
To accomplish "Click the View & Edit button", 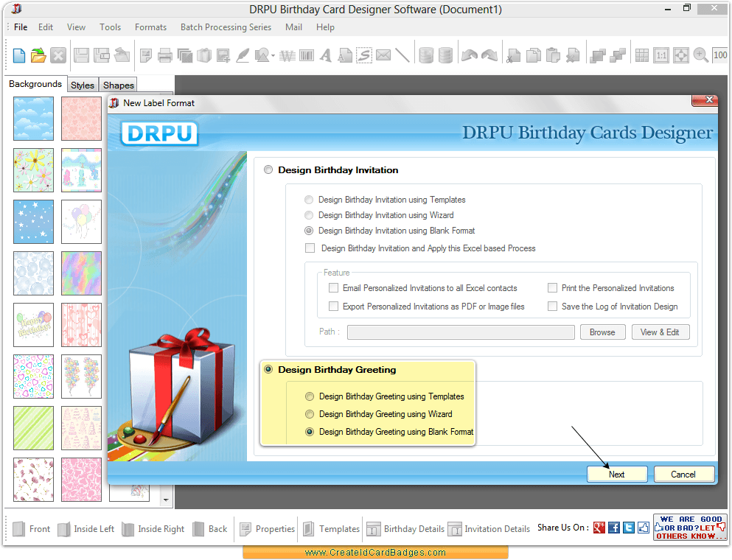I will pyautogui.click(x=660, y=332).
